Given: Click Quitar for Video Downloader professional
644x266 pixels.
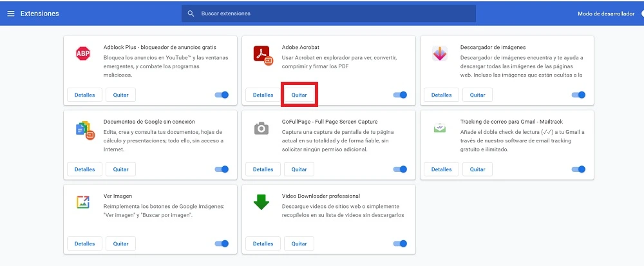Looking at the screenshot, I should click(299, 243).
